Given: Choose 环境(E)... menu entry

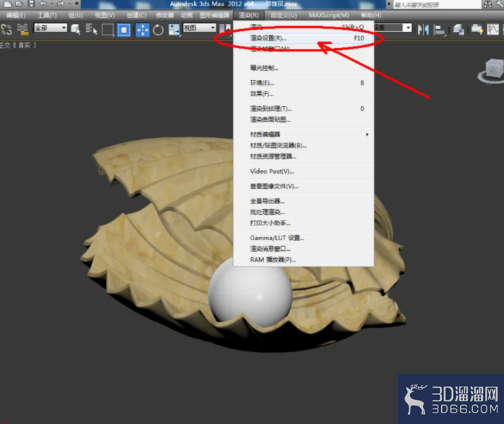Looking at the screenshot, I should [304, 83].
